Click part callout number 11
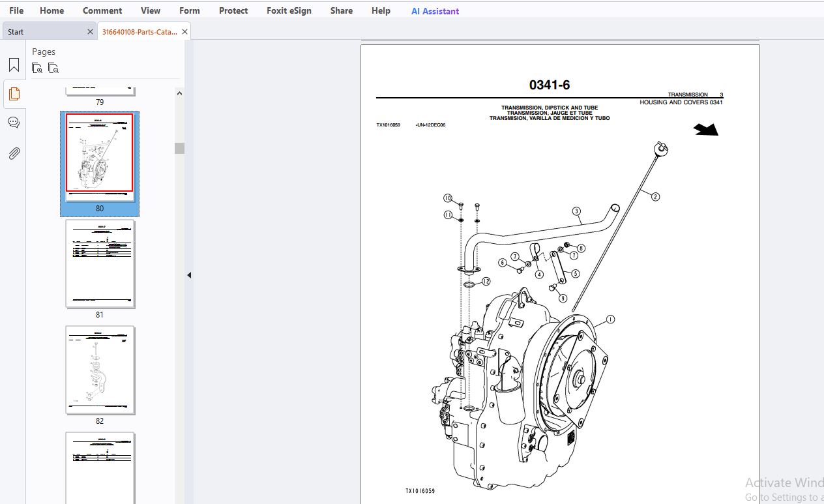 tap(448, 215)
